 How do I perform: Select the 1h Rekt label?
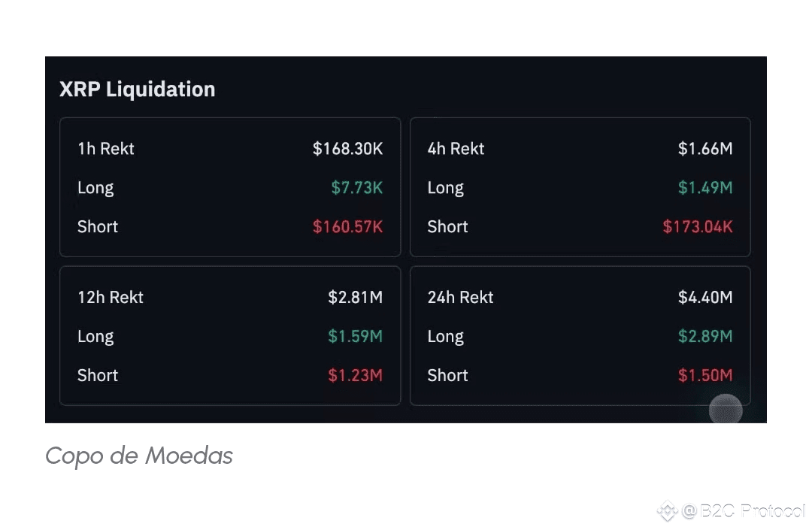coord(106,149)
